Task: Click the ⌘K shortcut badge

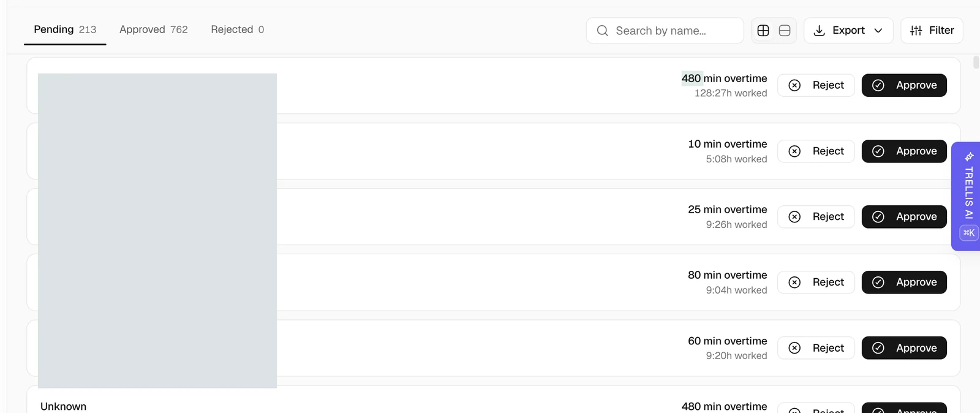Action: point(969,233)
